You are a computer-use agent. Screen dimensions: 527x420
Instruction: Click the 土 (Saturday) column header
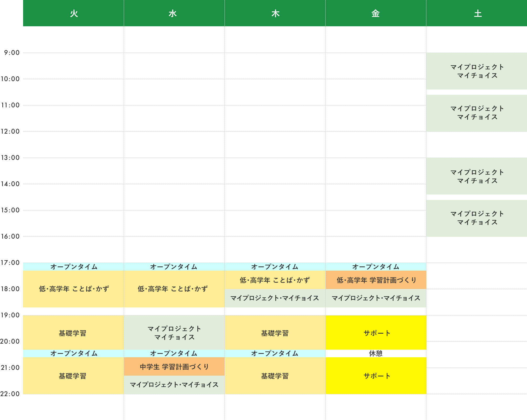477,13
